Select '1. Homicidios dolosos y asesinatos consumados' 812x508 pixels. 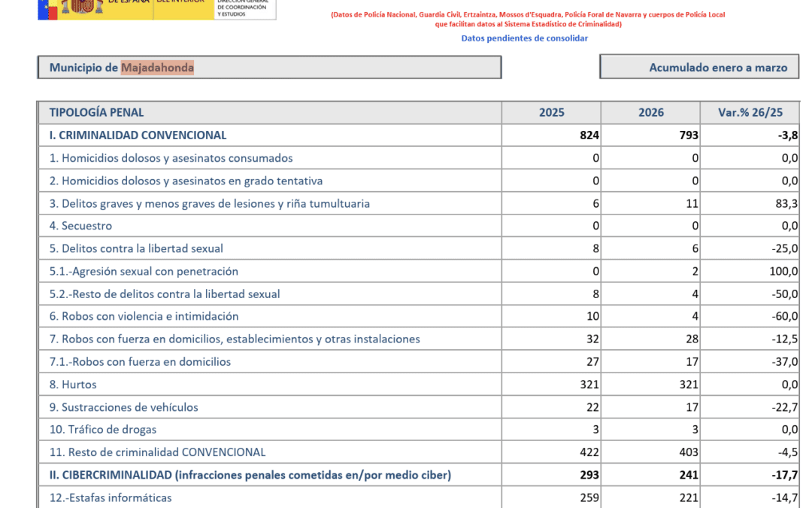coord(171,158)
